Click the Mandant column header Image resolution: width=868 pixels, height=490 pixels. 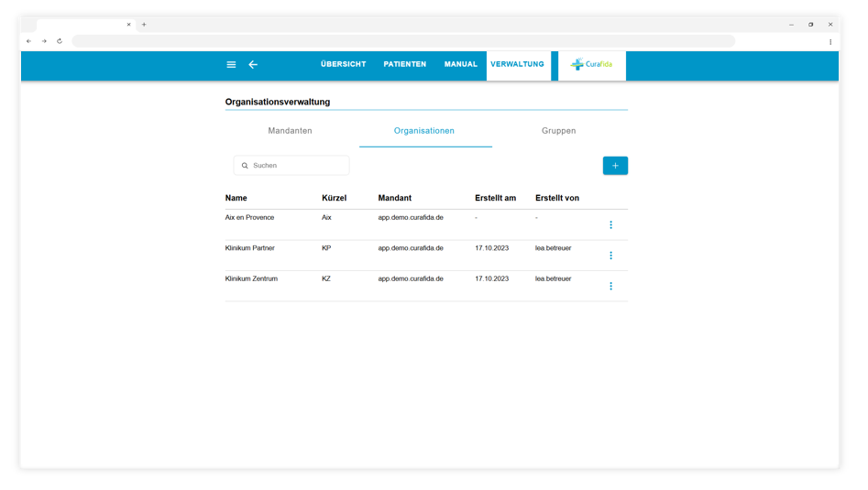coord(395,198)
